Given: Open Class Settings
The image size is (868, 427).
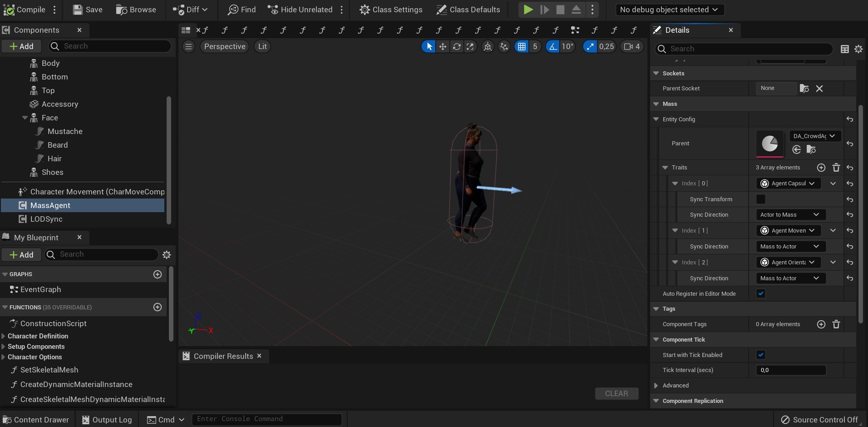Looking at the screenshot, I should point(391,10).
